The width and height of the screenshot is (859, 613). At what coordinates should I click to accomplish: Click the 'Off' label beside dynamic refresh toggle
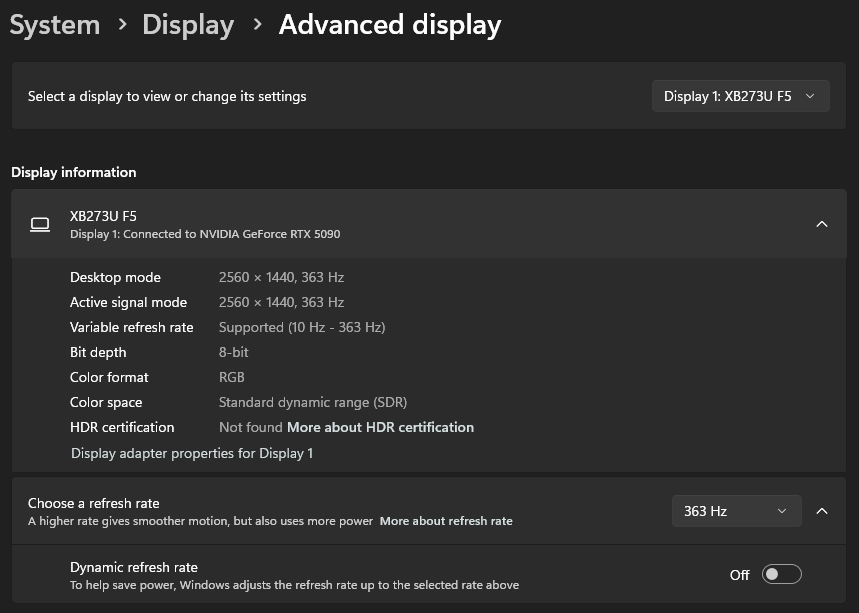(x=739, y=575)
